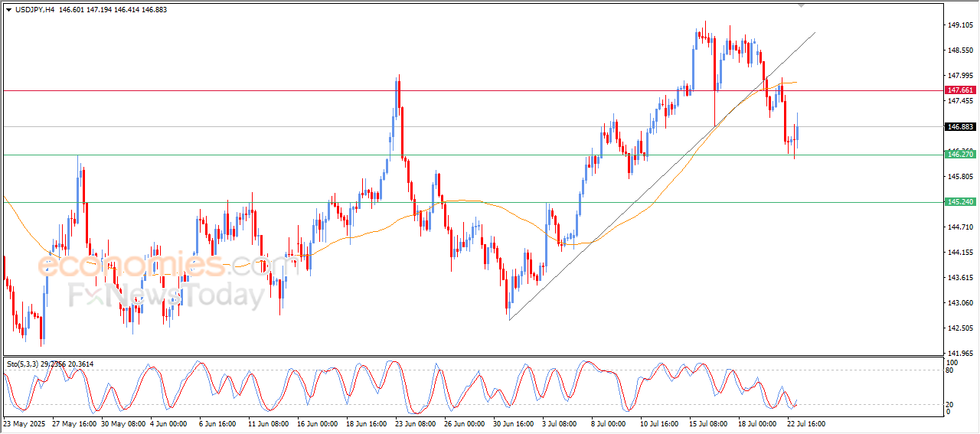Image resolution: width=980 pixels, height=434 pixels.
Task: Click the 147.995 price axis label
Action: (x=960, y=76)
